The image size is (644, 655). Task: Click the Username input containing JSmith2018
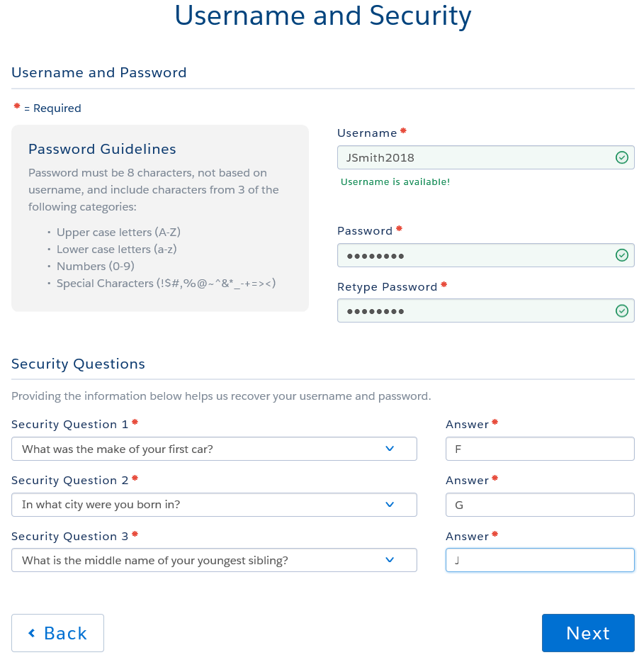tap(486, 157)
